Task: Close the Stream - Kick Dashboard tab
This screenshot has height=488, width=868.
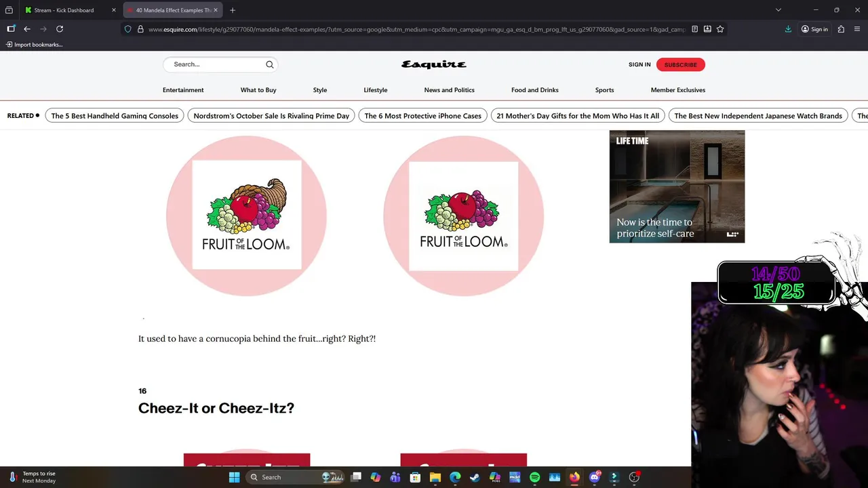Action: [113, 10]
